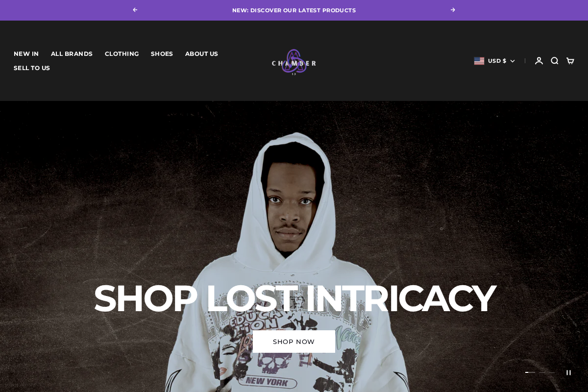Open the CLOTHING menu
This screenshot has width=588, height=392.
(x=122, y=54)
